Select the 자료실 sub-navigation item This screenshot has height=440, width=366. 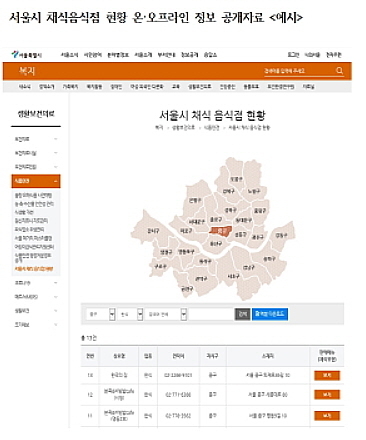point(308,87)
